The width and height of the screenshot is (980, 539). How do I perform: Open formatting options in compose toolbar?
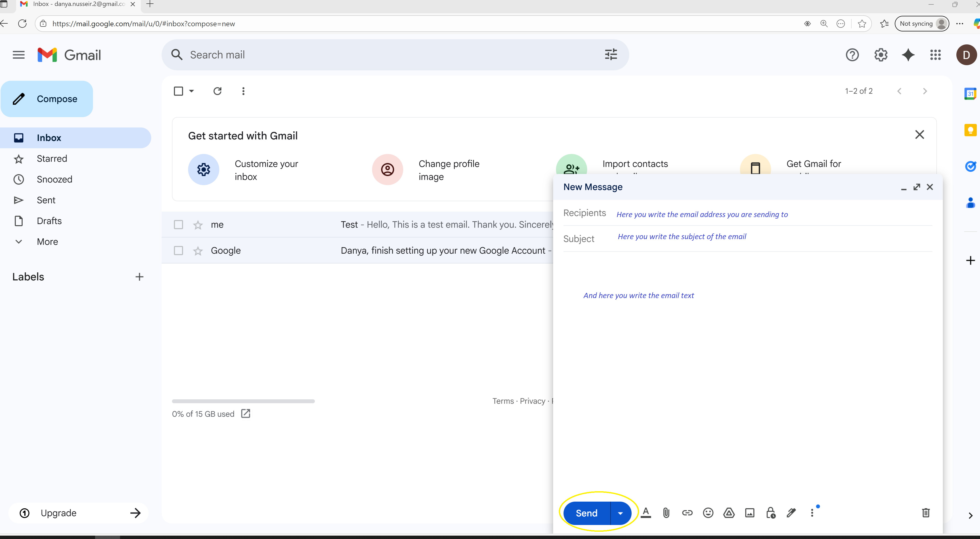(646, 513)
